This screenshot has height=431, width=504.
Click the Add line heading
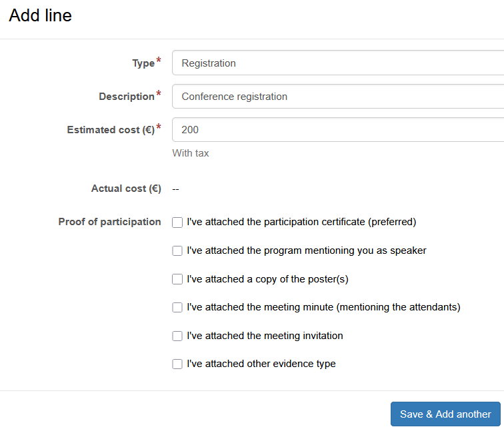pos(40,15)
